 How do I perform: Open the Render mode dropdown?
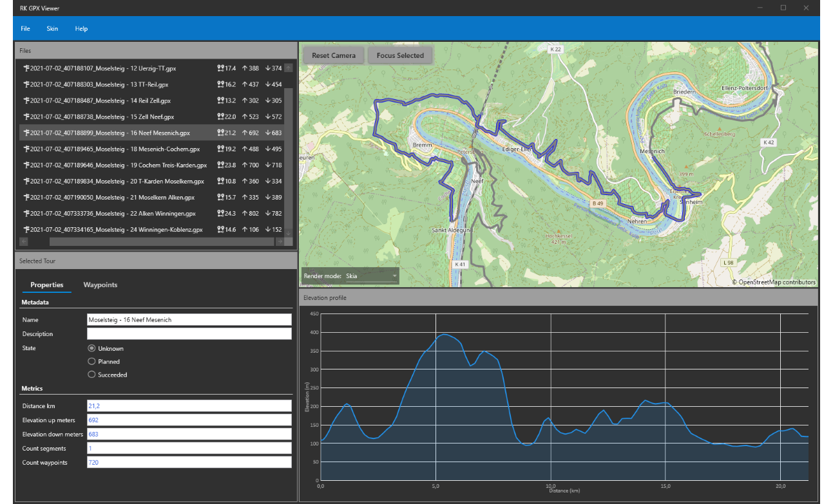pos(372,276)
